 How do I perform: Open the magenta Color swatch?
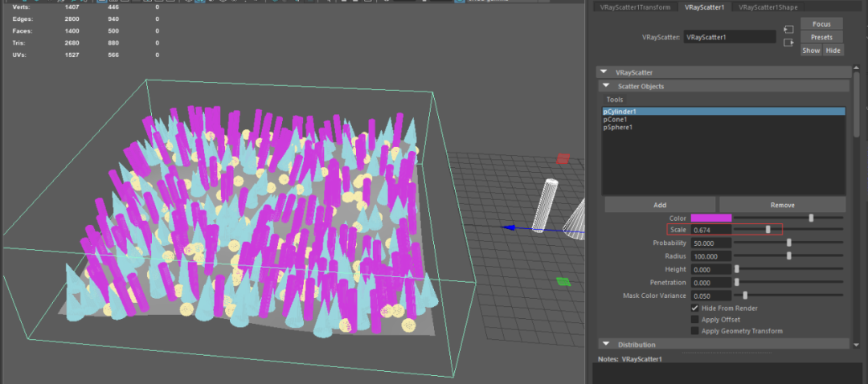(x=711, y=218)
